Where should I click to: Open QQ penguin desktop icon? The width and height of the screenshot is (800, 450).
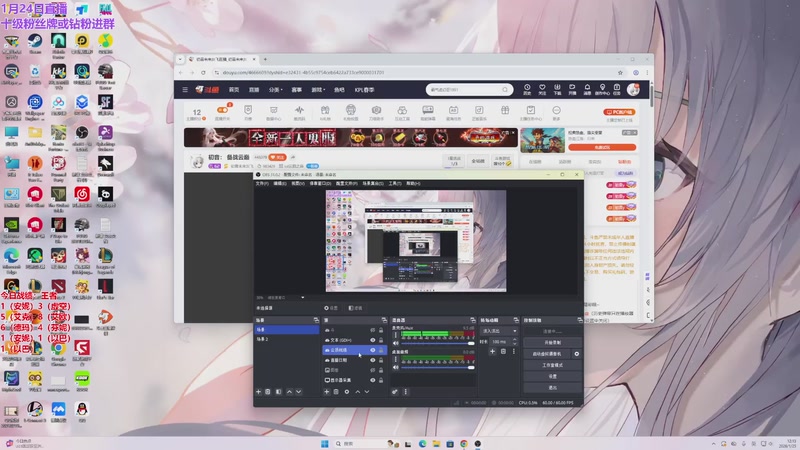[x=82, y=412]
